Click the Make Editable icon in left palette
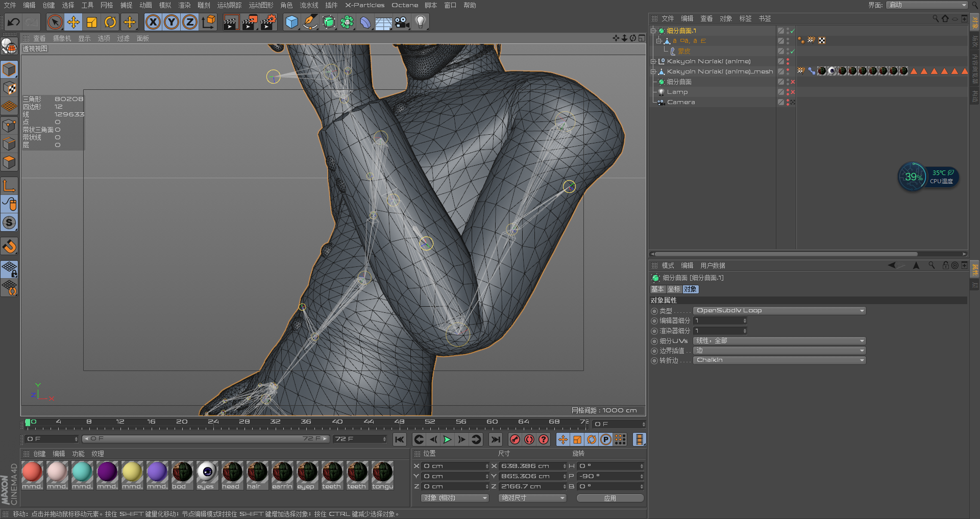The width and height of the screenshot is (980, 519). [9, 46]
